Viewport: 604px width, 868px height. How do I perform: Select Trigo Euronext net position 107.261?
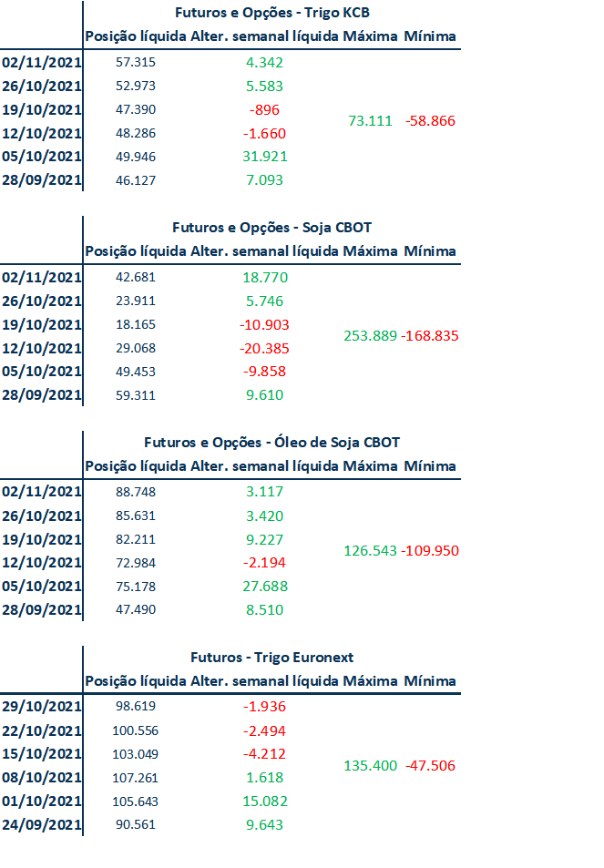coord(135,778)
